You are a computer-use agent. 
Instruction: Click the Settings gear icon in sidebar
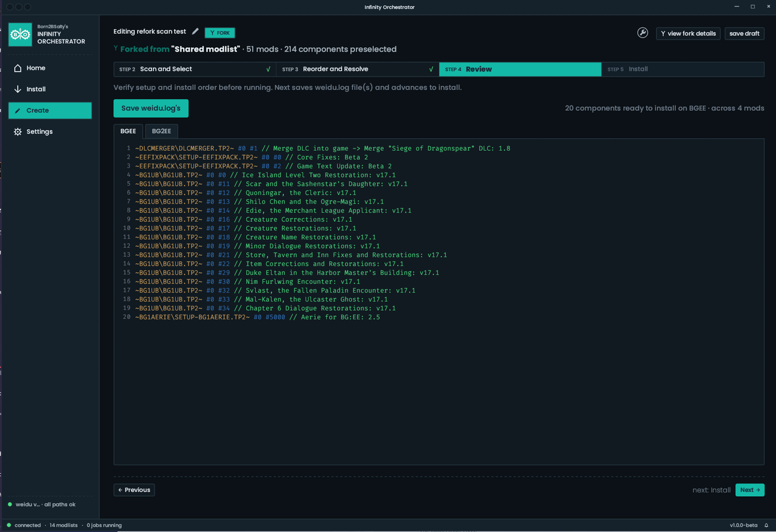click(18, 131)
